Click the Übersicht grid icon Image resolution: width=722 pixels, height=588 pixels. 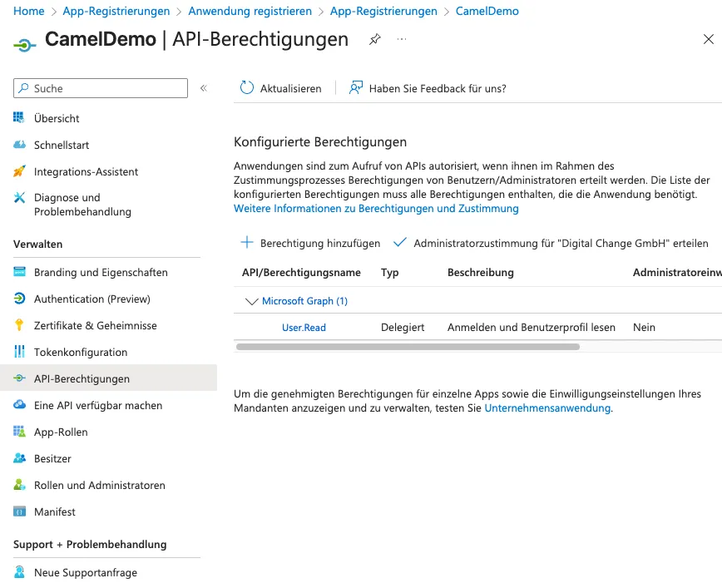19,118
